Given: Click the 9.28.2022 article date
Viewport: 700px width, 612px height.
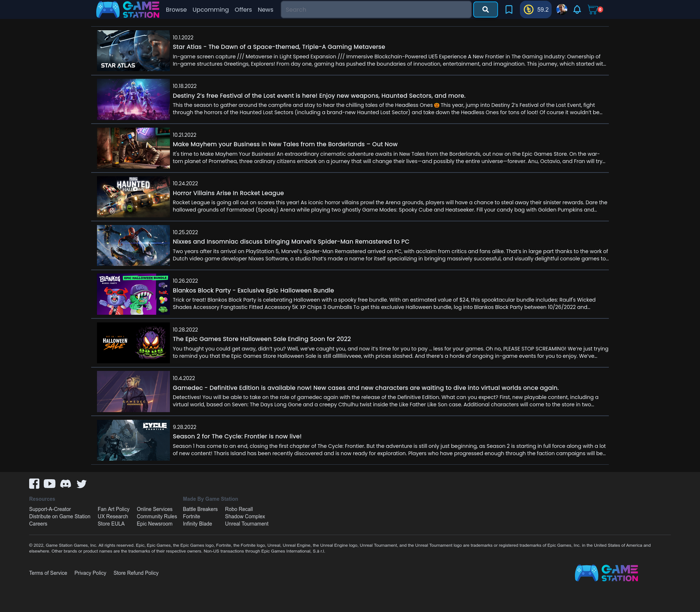Looking at the screenshot, I should (184, 427).
